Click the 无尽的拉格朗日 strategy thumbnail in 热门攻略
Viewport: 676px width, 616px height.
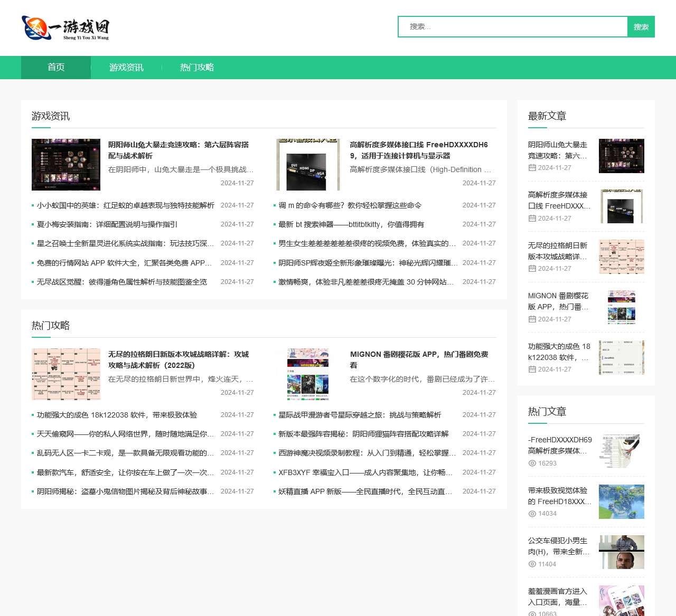tap(66, 374)
